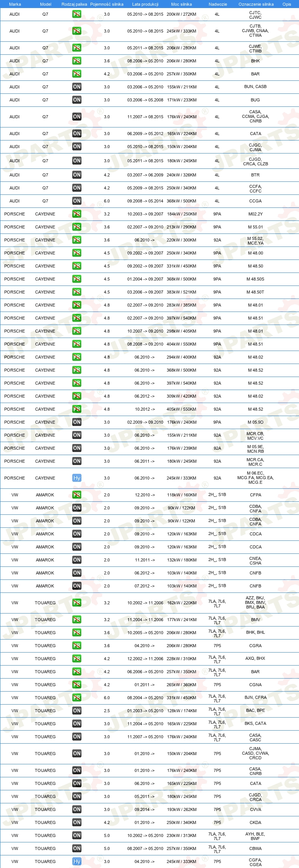Select engine code cell CGFA, CGEA
This screenshot has height=868, width=299.
(x=255, y=862)
